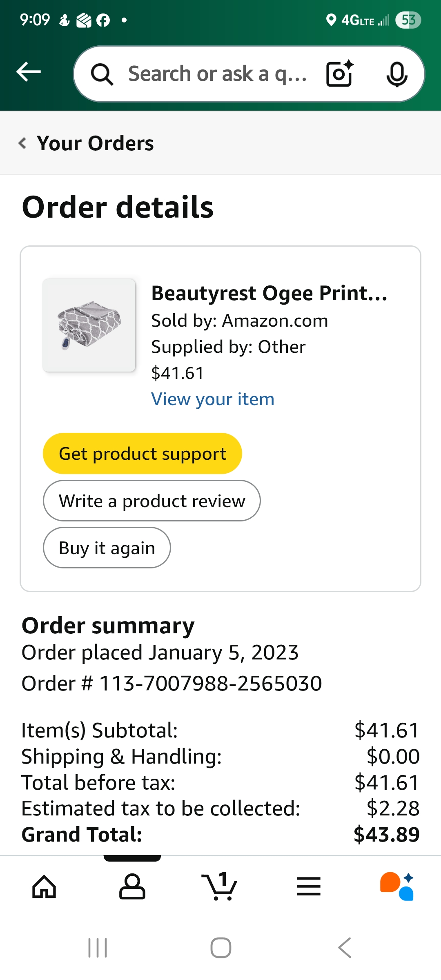The width and height of the screenshot is (441, 980).
Task: Tap Android home navigation button
Action: click(x=221, y=948)
